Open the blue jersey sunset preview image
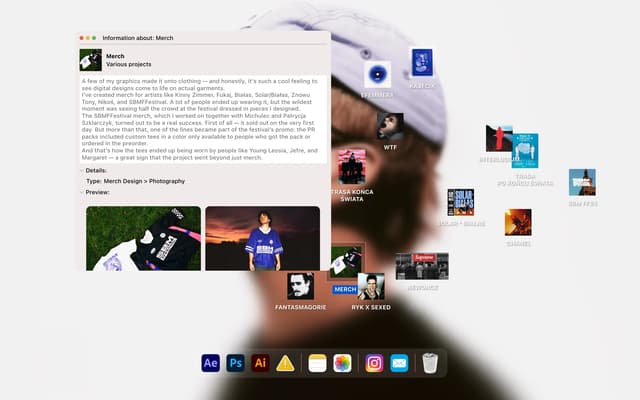 pyautogui.click(x=262, y=238)
